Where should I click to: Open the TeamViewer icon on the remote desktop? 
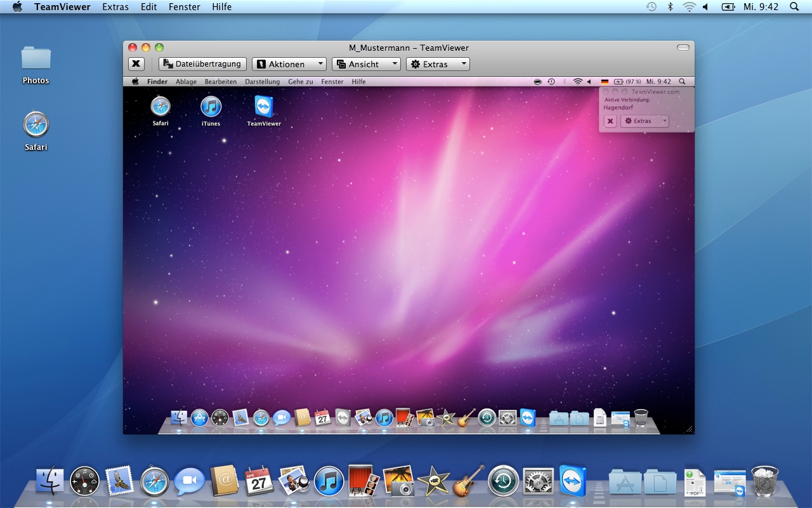[x=264, y=110]
